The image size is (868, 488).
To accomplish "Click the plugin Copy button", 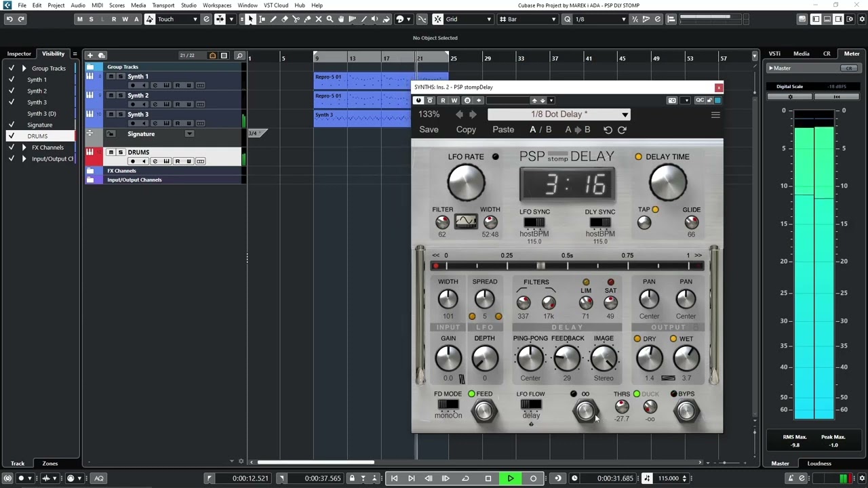I will [x=466, y=129].
